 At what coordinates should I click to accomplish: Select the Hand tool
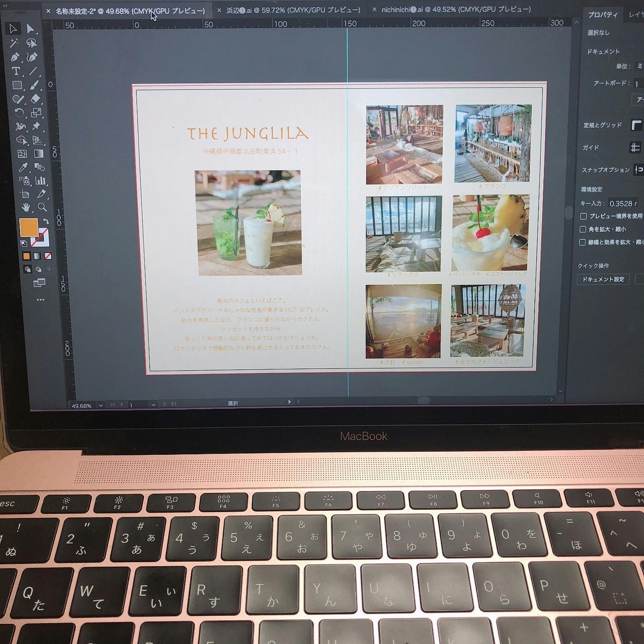click(26, 208)
